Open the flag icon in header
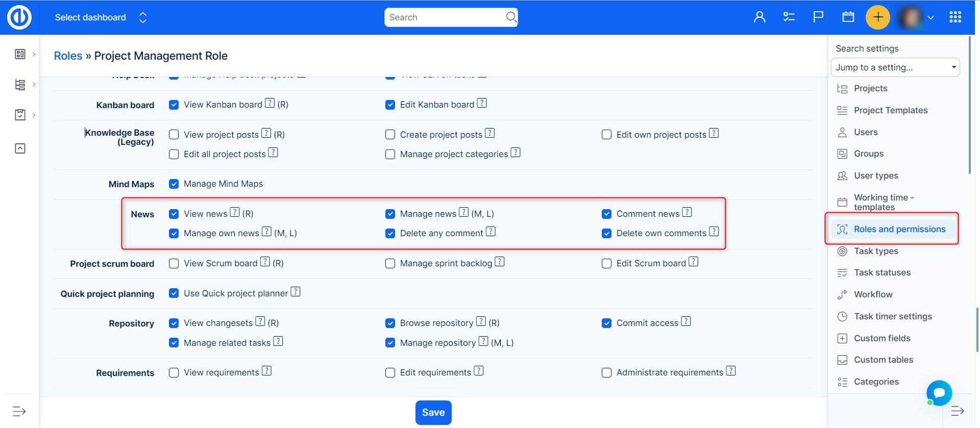 [x=818, y=17]
